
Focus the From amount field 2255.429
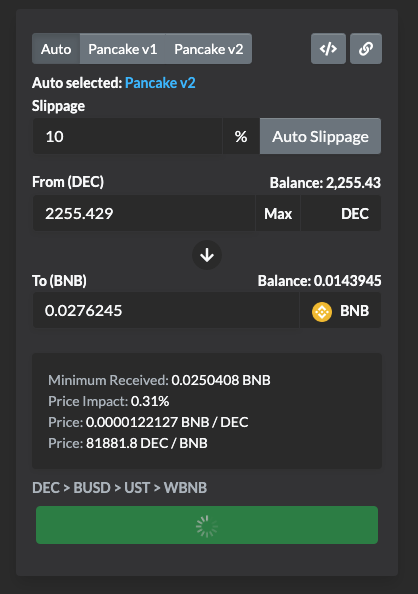[x=144, y=213]
